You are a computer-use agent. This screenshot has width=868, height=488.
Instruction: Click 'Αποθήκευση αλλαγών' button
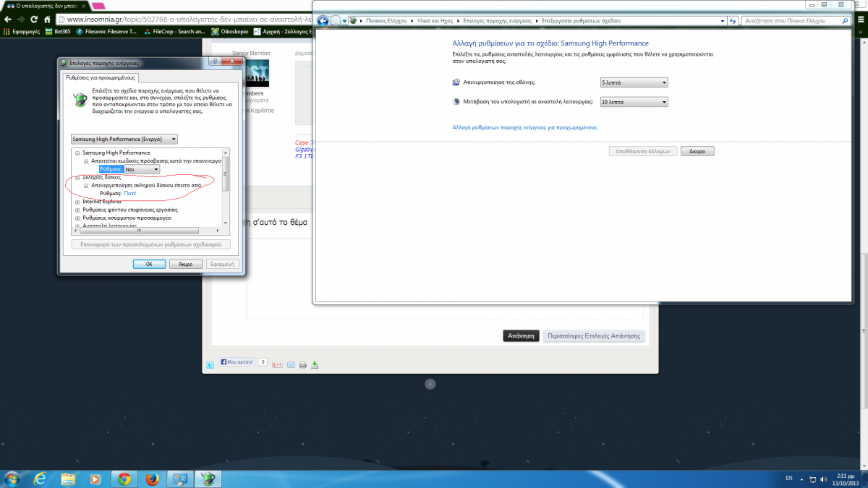point(644,152)
